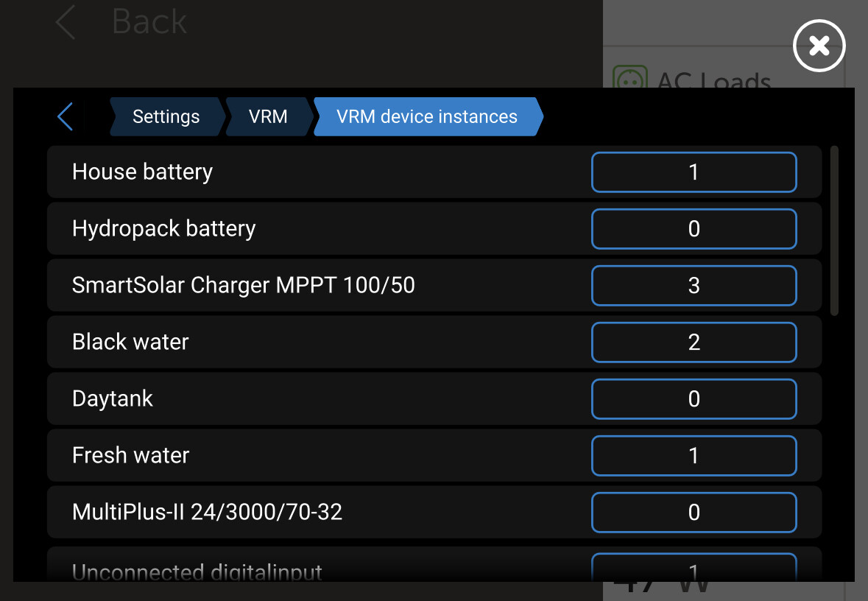Change MultiPlus-II 24/3000/70-32 instance field
This screenshot has width=868, height=601.
tap(694, 513)
